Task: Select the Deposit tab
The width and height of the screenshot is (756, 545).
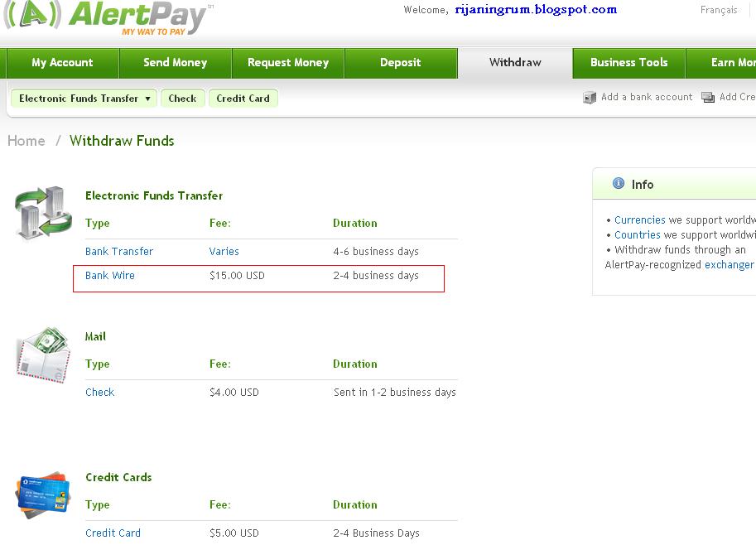Action: click(x=400, y=62)
